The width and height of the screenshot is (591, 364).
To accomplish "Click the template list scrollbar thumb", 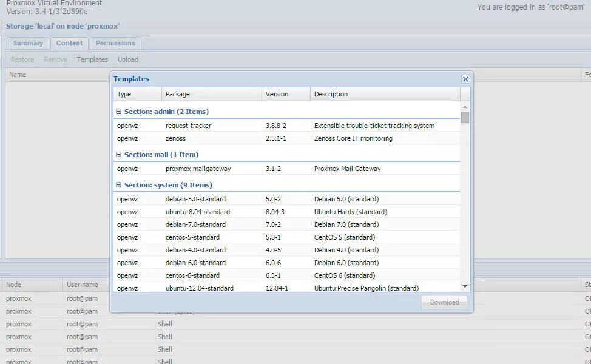I will [x=465, y=117].
